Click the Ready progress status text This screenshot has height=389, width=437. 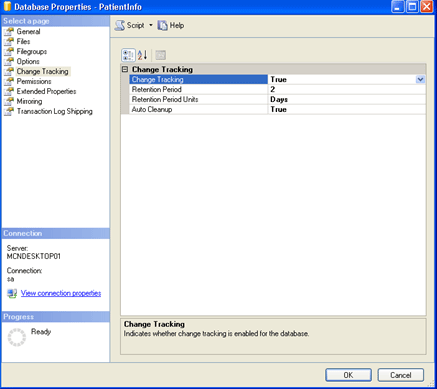click(x=41, y=332)
